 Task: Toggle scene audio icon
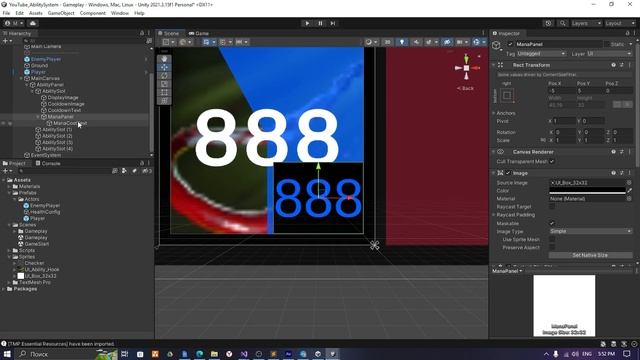(x=416, y=42)
